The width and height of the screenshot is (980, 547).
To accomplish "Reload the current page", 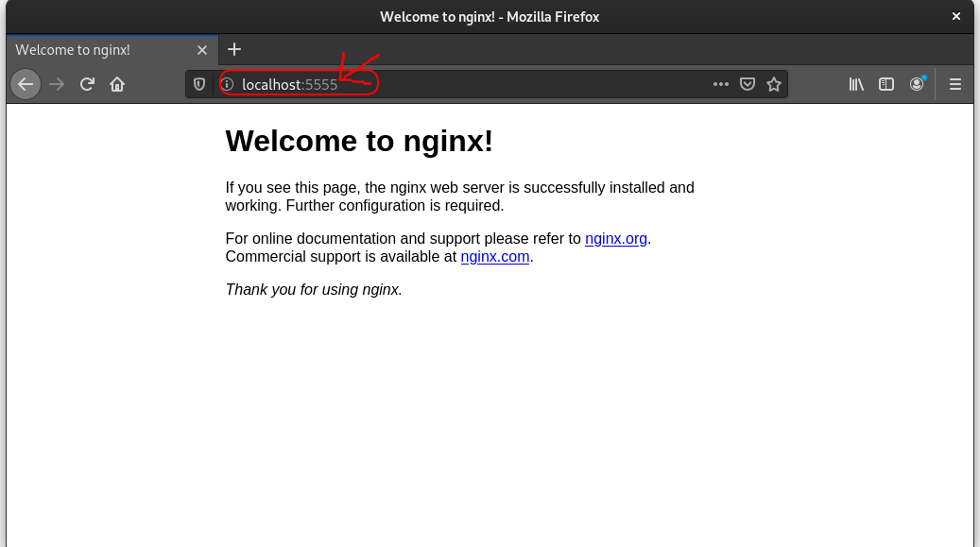I will 87,84.
